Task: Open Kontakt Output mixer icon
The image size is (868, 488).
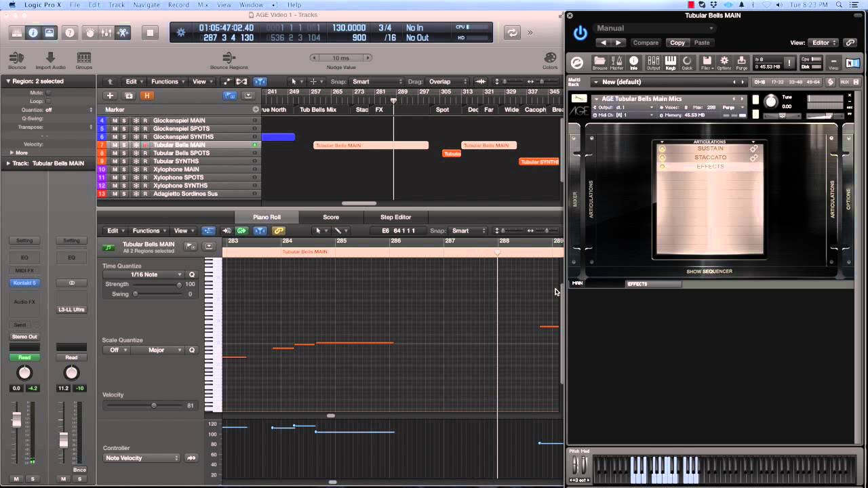Action: click(x=653, y=62)
